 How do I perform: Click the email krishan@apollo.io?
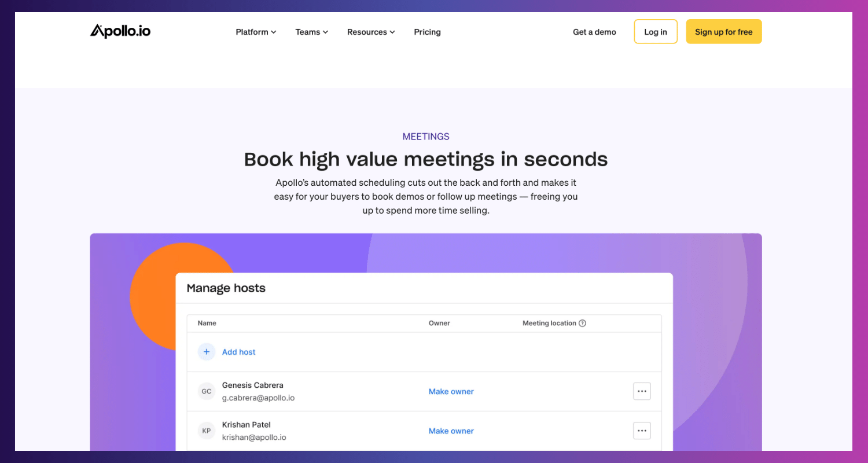[254, 438]
